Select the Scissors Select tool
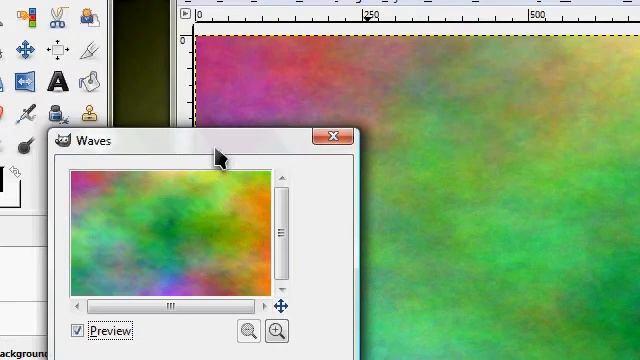Screen dimensions: 640x360 (x=58, y=17)
